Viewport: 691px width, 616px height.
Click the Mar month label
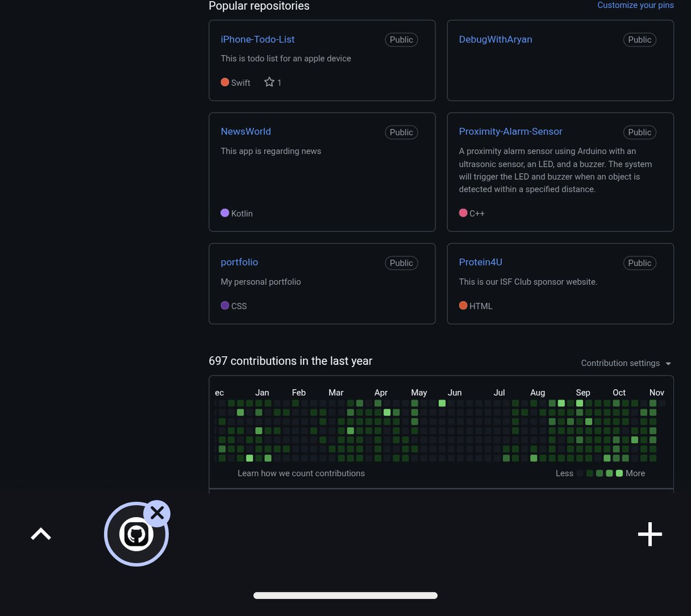coord(336,393)
